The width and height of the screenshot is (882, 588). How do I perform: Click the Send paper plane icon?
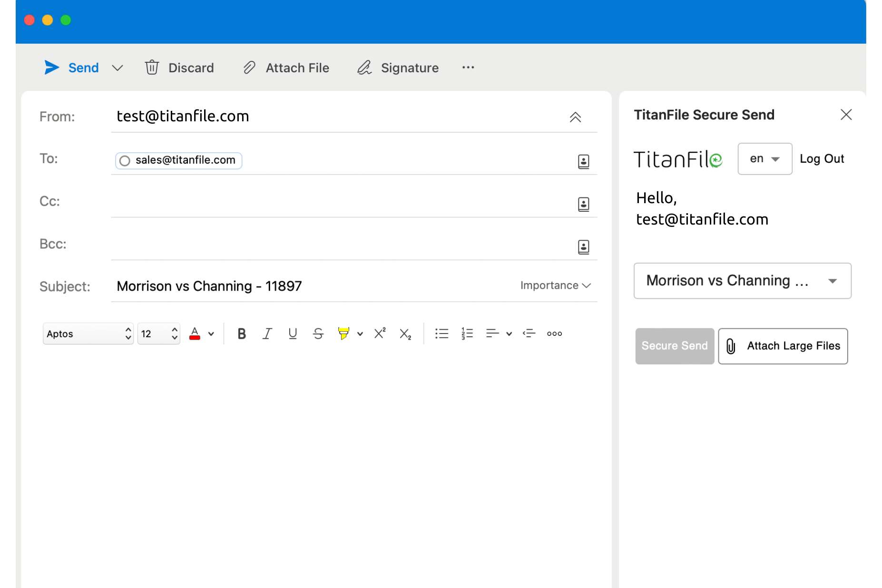click(x=51, y=68)
